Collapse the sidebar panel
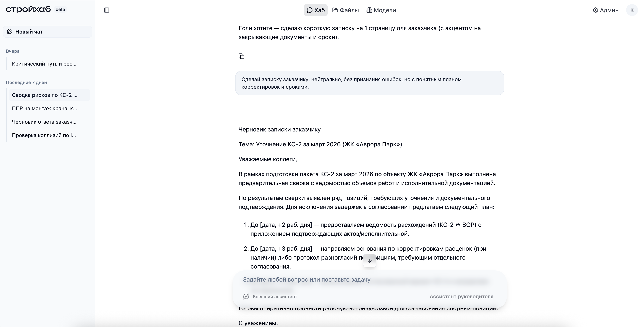The image size is (644, 327). [x=107, y=10]
